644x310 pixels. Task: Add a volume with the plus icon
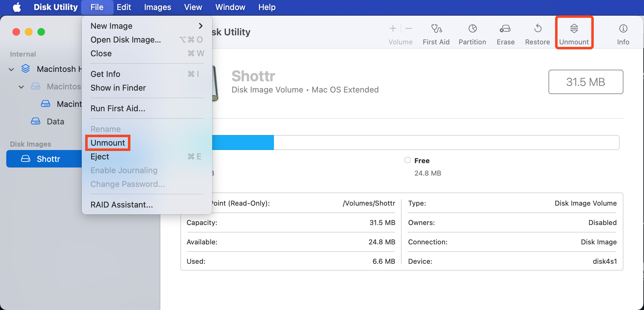tap(393, 29)
